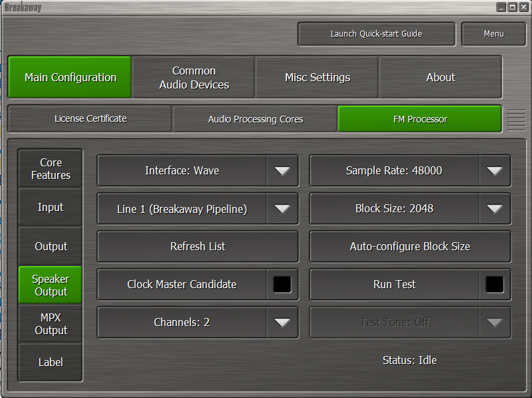Toggle the Run Test indicator box

pyautogui.click(x=494, y=284)
